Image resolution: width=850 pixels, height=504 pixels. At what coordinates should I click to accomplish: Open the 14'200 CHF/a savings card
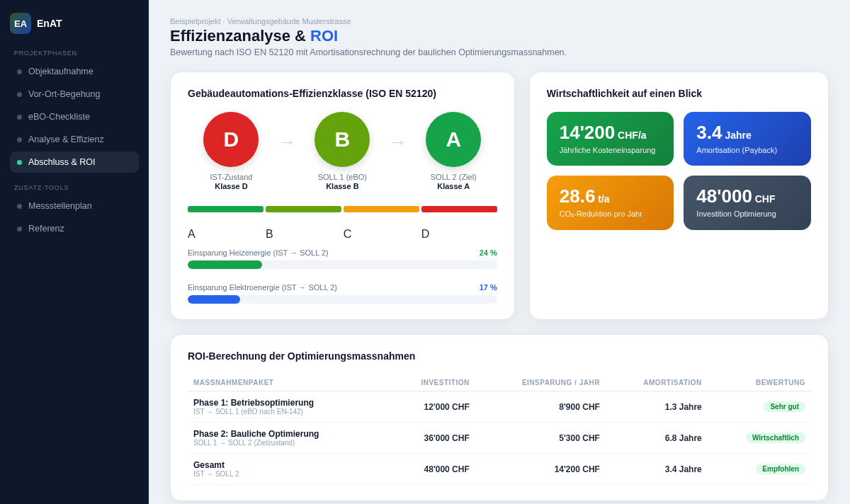[x=610, y=139]
